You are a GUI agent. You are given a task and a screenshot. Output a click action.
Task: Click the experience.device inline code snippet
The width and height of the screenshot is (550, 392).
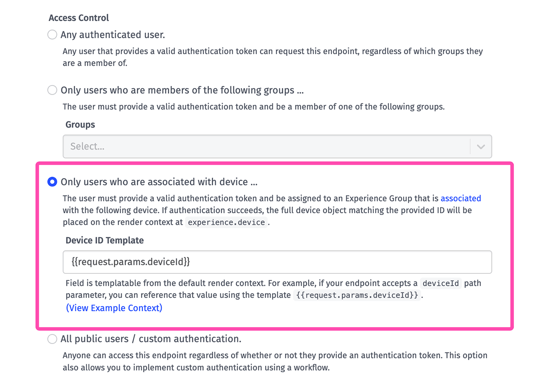click(226, 222)
